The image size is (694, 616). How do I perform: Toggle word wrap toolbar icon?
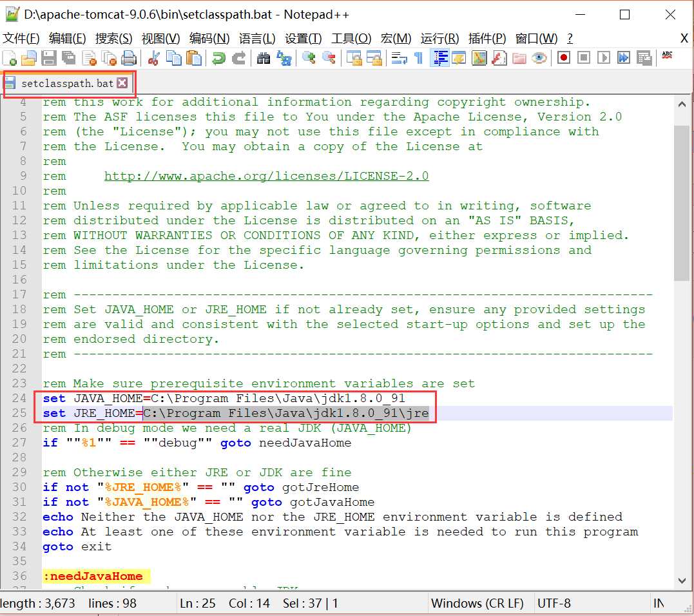(x=400, y=58)
